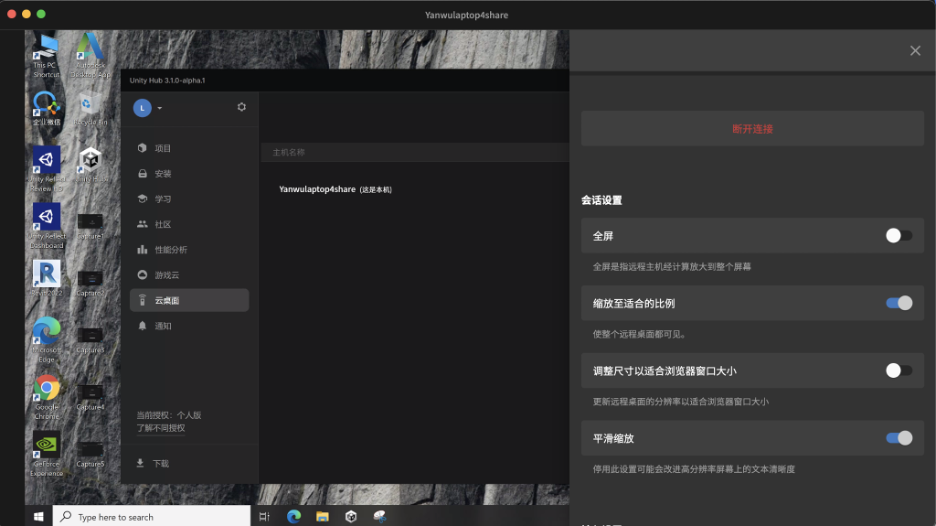Open the Recycle Bin desktop icon

point(90,109)
